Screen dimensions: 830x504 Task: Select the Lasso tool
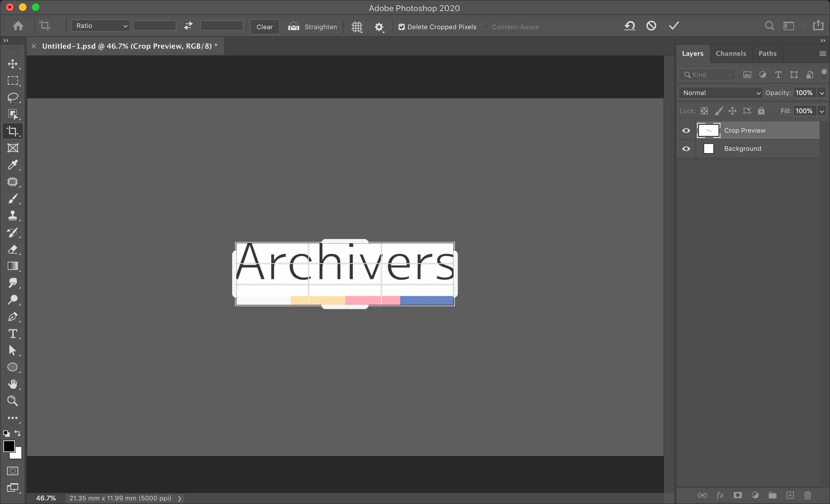[13, 97]
